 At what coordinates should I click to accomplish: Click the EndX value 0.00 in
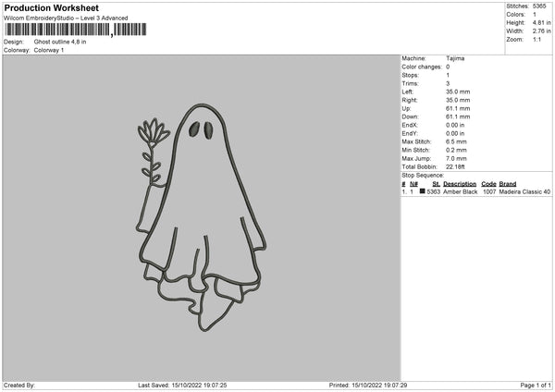coord(455,125)
